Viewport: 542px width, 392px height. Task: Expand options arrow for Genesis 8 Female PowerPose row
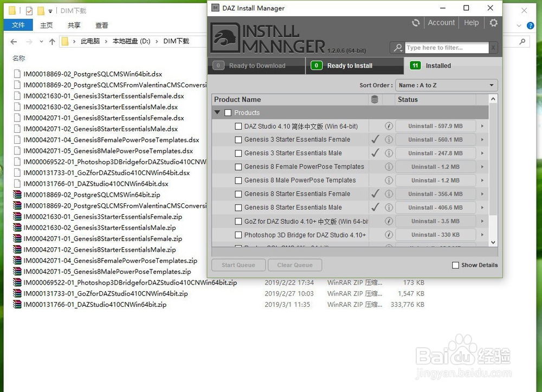[482, 166]
